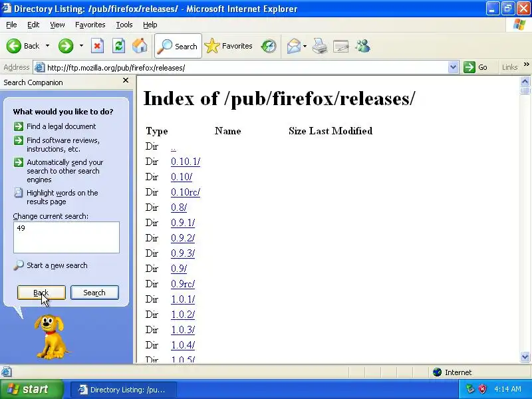Expand the address bar URL dropdown
This screenshot has width=532, height=399.
[453, 67]
